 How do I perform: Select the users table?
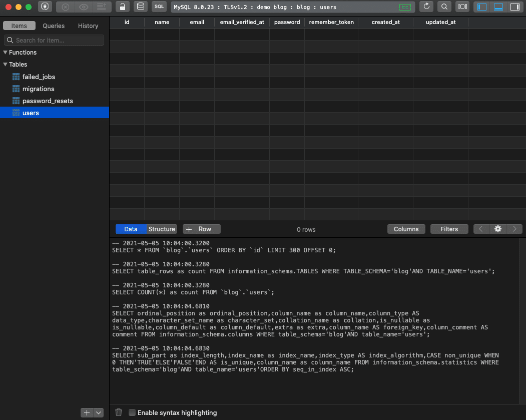click(x=55, y=113)
